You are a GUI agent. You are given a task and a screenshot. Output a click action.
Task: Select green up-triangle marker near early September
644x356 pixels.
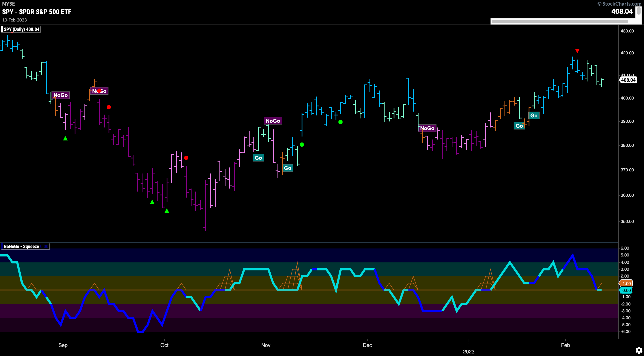(65, 138)
